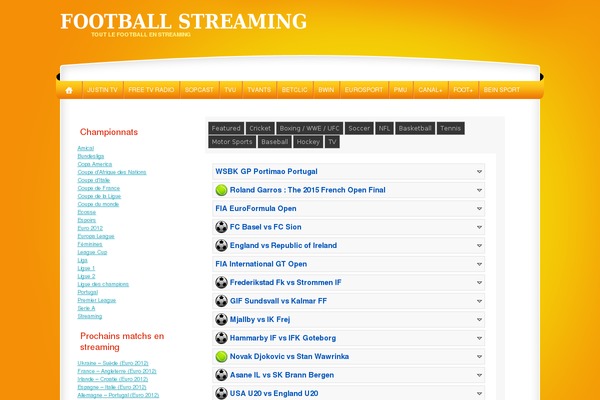Open the FREE TV RADIO menu item
This screenshot has height=400, width=600.
pyautogui.click(x=151, y=90)
